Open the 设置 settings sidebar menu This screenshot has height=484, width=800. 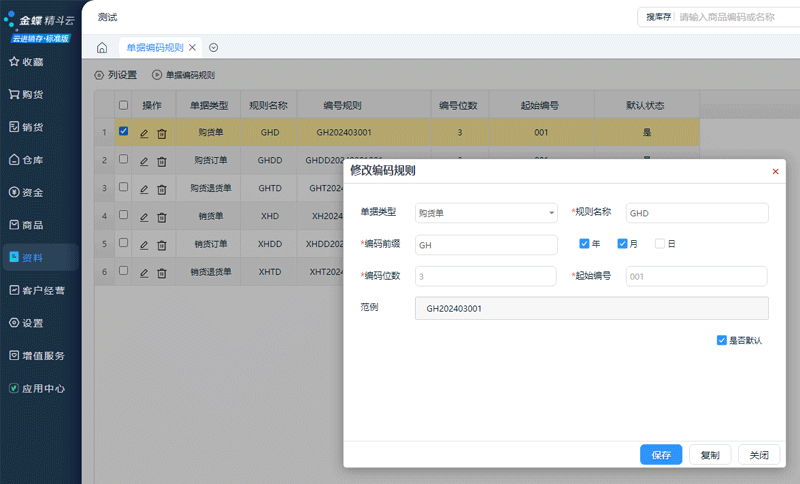point(27,323)
